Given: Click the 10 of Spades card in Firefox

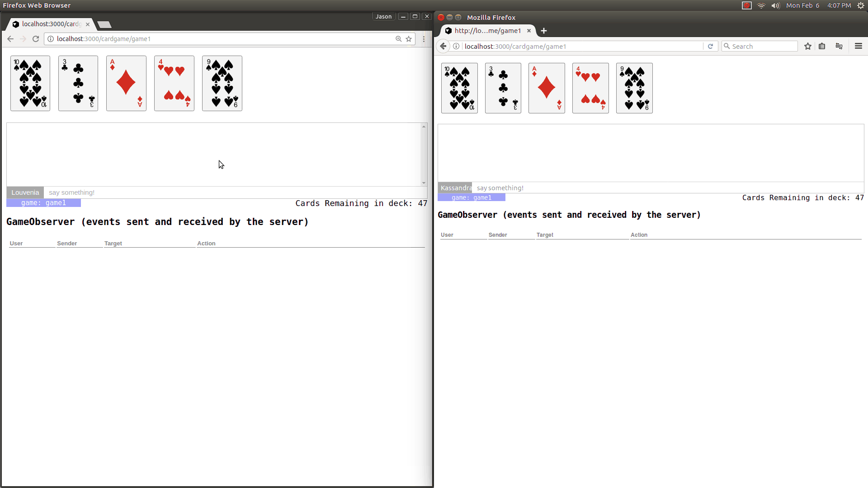Looking at the screenshot, I should click(x=459, y=88).
